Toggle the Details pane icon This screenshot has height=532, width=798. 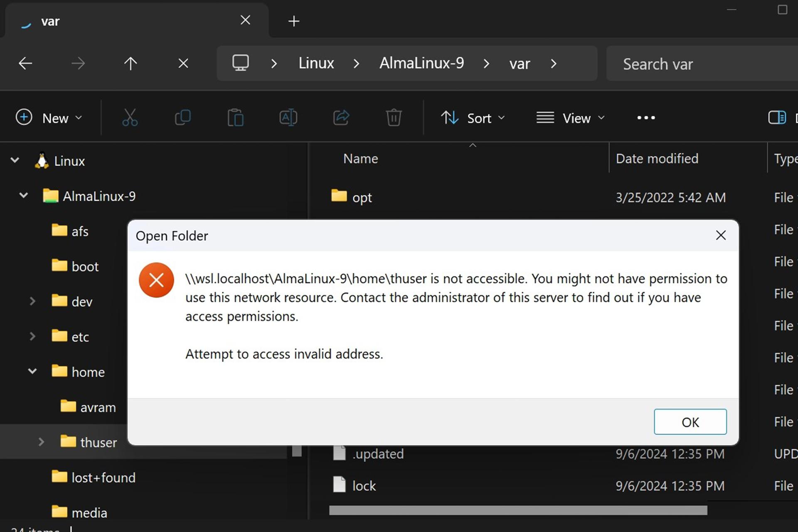tap(777, 118)
